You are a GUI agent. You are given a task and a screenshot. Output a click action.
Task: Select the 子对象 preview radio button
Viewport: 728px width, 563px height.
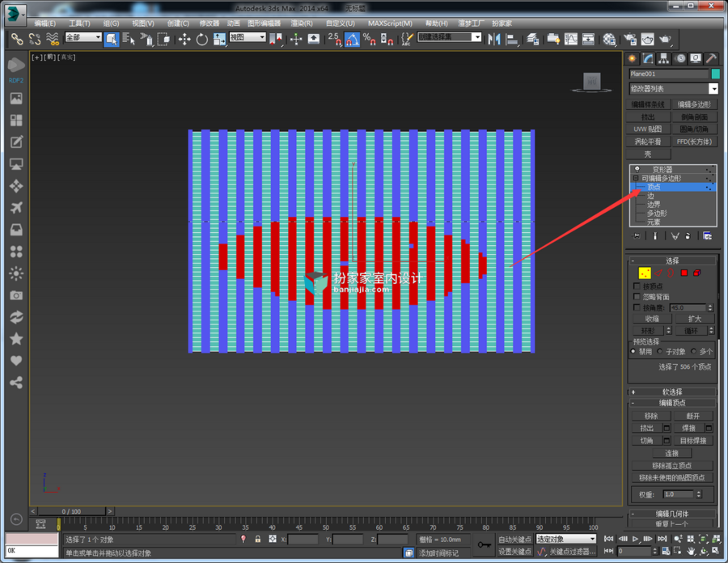point(660,351)
